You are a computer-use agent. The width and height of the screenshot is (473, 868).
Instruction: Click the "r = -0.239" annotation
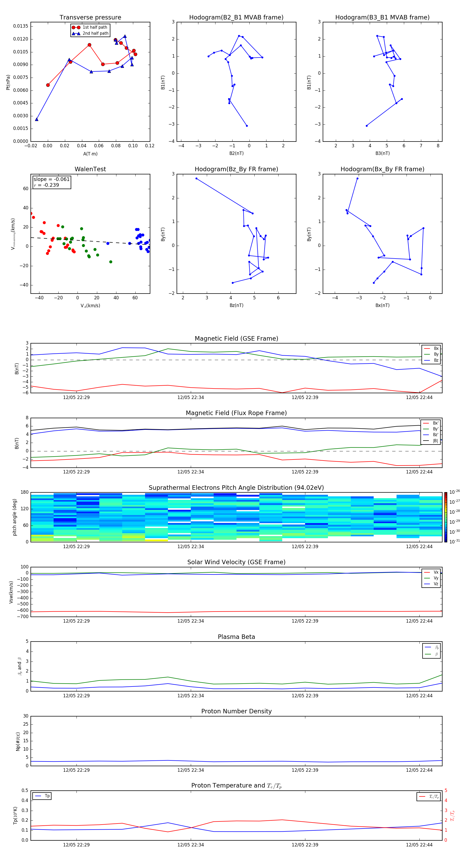pos(47,185)
